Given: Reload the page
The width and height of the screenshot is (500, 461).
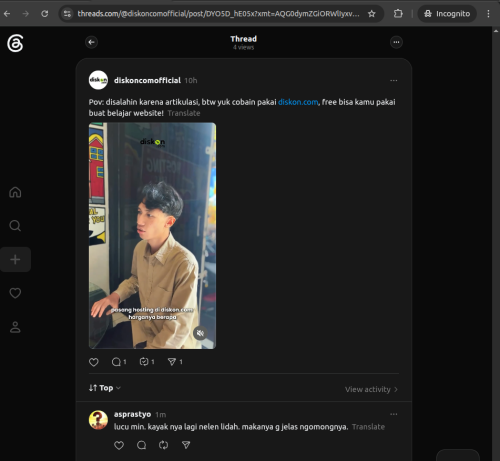Looking at the screenshot, I should (45, 14).
